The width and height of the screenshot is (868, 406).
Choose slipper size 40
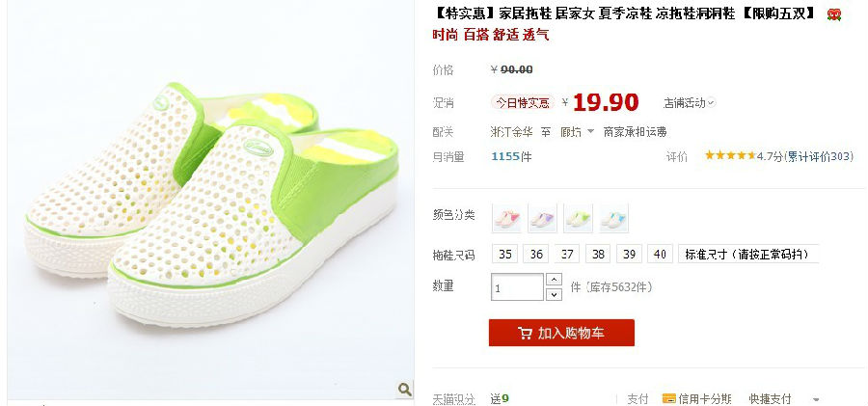[660, 255]
